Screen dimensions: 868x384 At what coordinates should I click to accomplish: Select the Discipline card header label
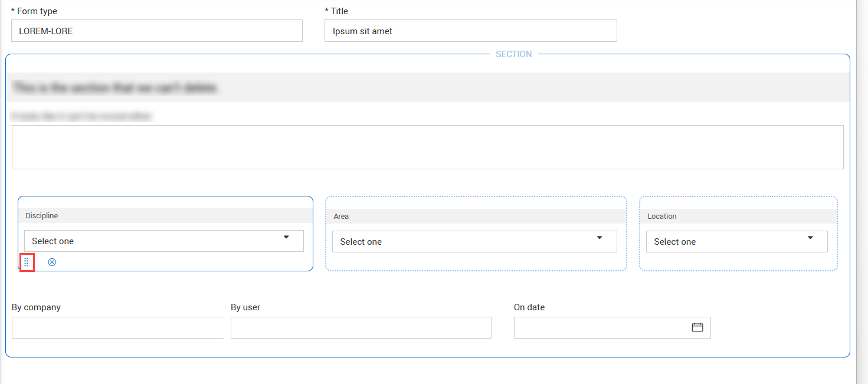pyautogui.click(x=41, y=216)
